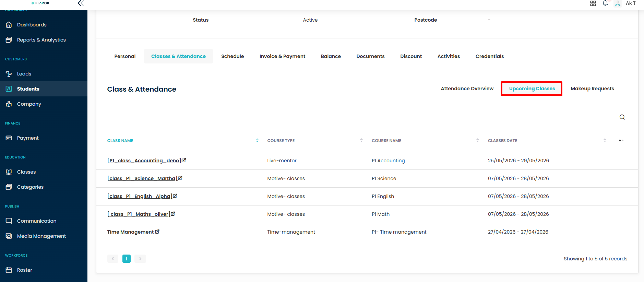Open Payment under Finance
644x282 pixels.
(28, 138)
